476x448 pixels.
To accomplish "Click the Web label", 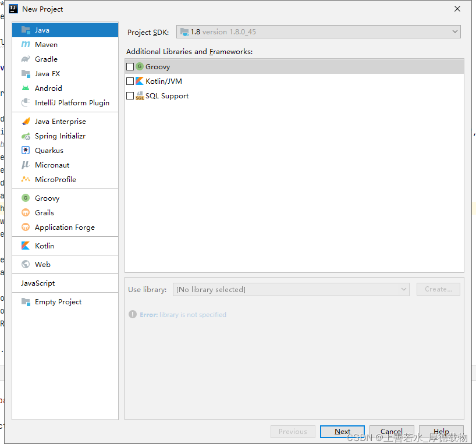I will (x=42, y=265).
